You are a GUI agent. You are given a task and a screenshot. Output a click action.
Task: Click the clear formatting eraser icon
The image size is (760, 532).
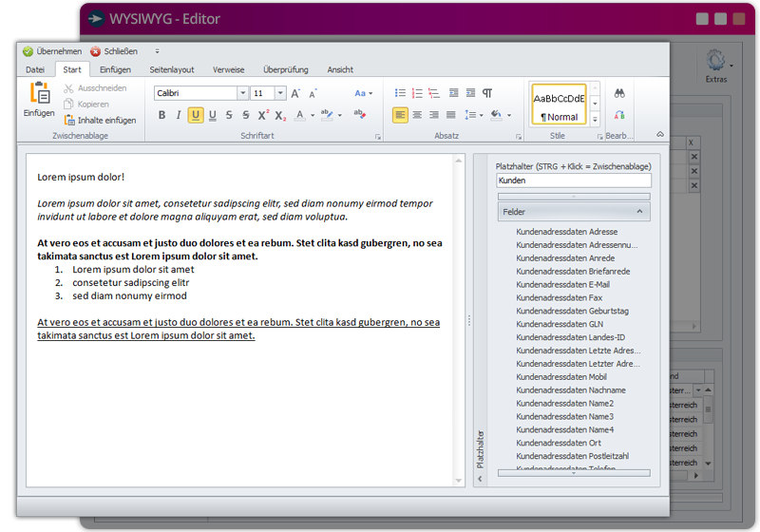(360, 114)
